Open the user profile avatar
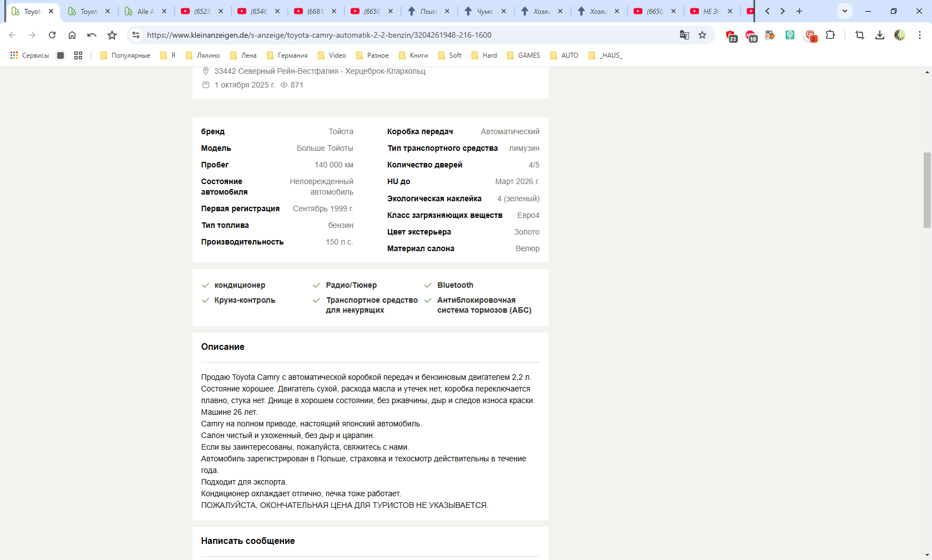 [900, 35]
